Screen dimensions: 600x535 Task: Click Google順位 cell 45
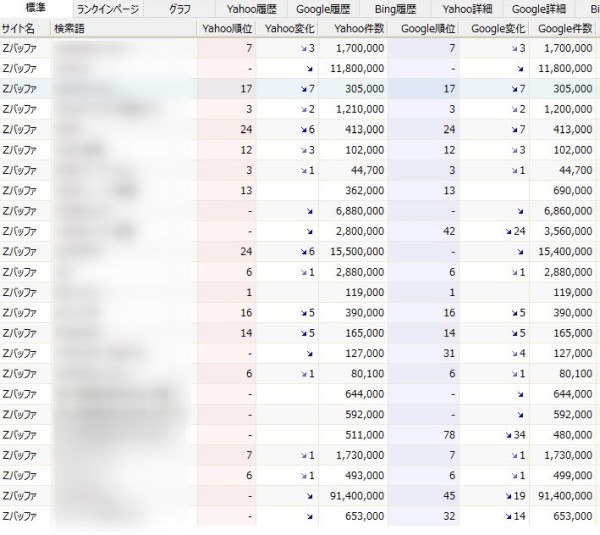click(x=424, y=496)
